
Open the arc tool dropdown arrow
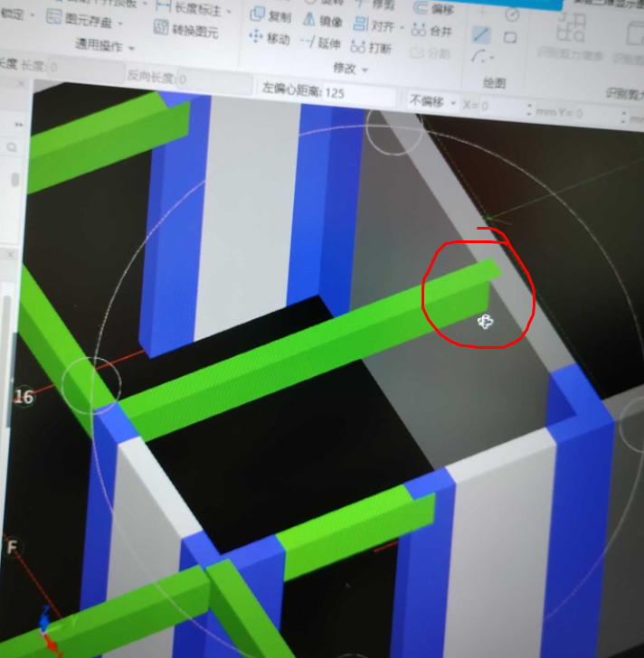(x=492, y=58)
